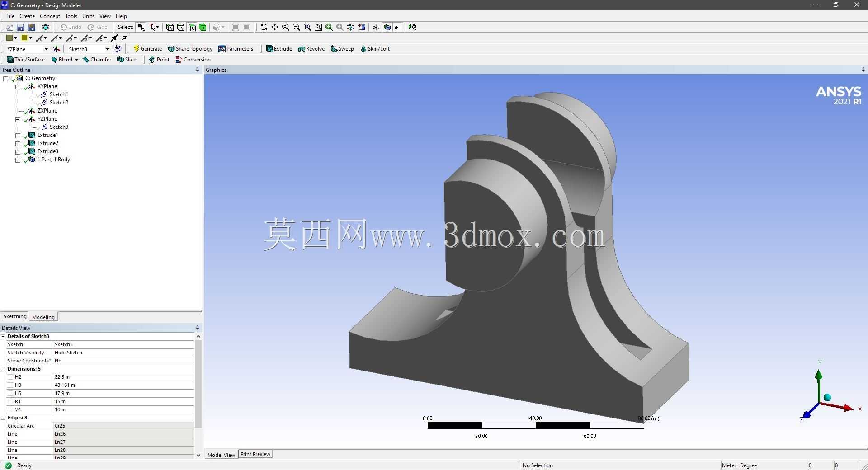The width and height of the screenshot is (868, 470).
Task: Click the Expand Face Selection icon
Action: 236,27
